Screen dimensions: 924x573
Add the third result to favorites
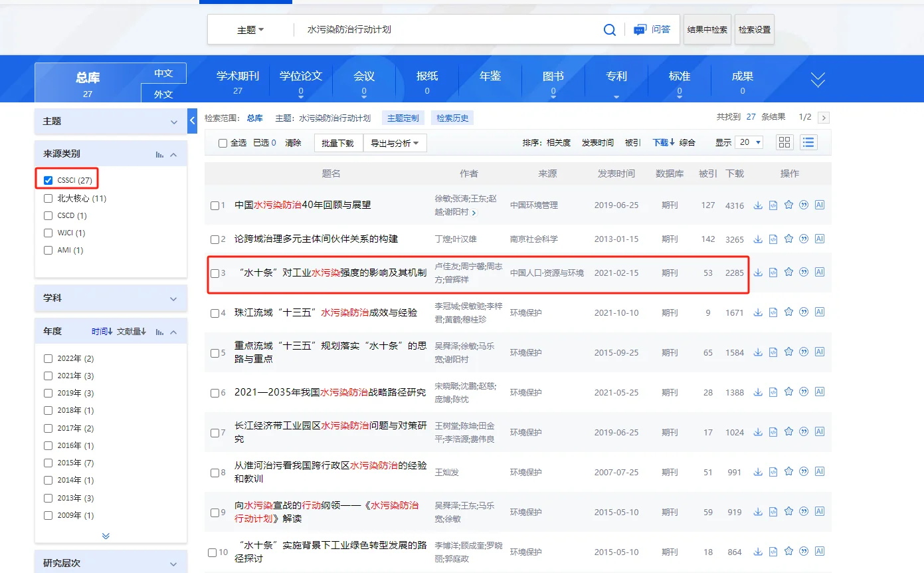coord(788,272)
